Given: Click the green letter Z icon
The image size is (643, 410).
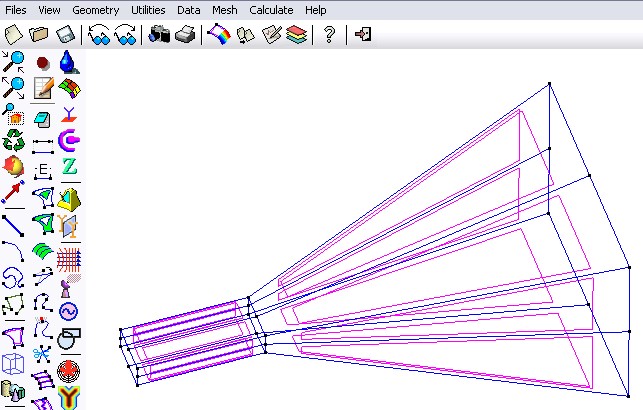Looking at the screenshot, I should pos(70,166).
